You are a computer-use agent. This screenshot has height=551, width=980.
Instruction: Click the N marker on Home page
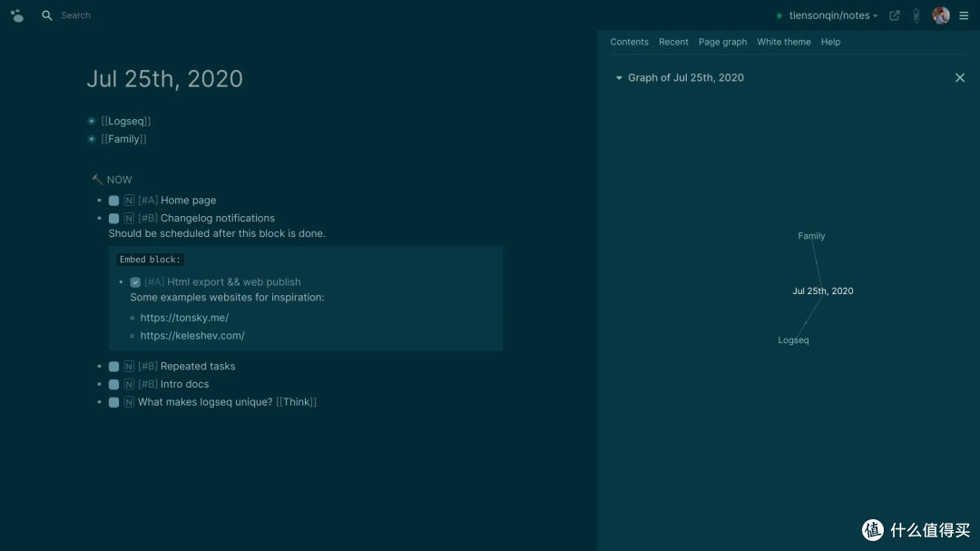[x=129, y=201]
